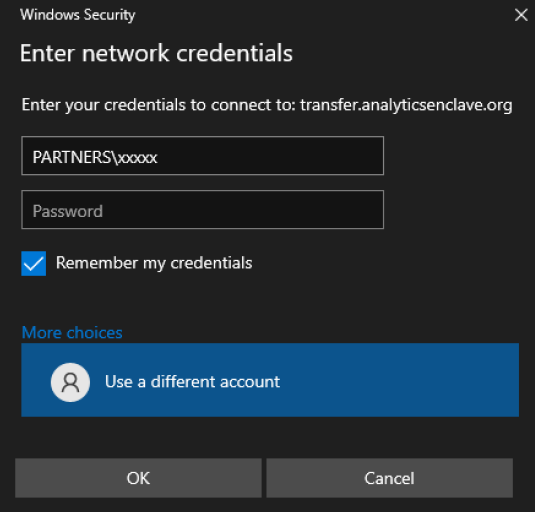Screen dimensions: 535x512
Task: Click the Use a different account text
Action: click(192, 382)
